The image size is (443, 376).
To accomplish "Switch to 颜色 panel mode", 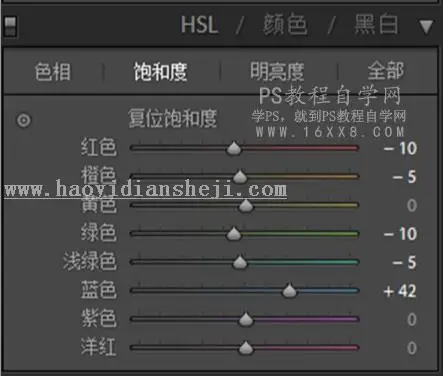I will 285,25.
